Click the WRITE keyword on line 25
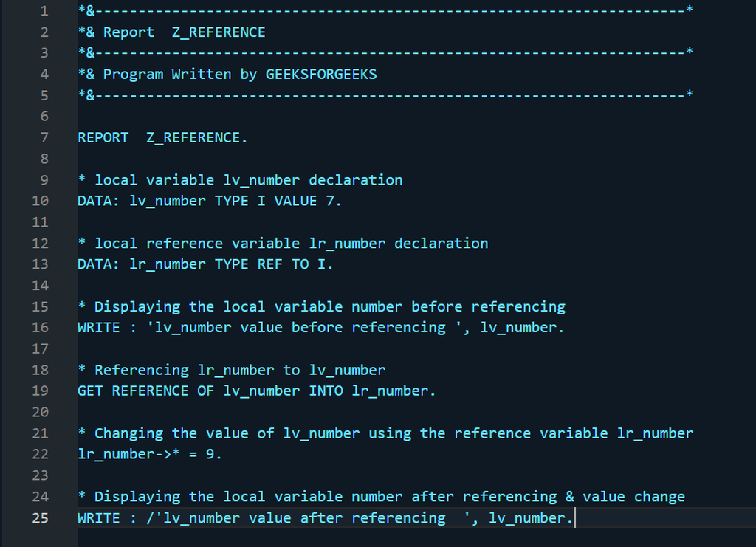 pos(98,518)
